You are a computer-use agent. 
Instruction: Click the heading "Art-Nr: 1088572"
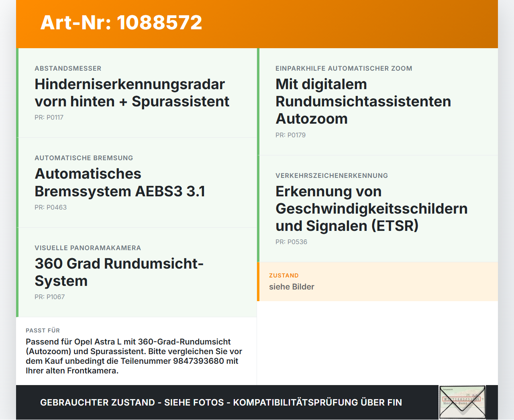point(121,22)
